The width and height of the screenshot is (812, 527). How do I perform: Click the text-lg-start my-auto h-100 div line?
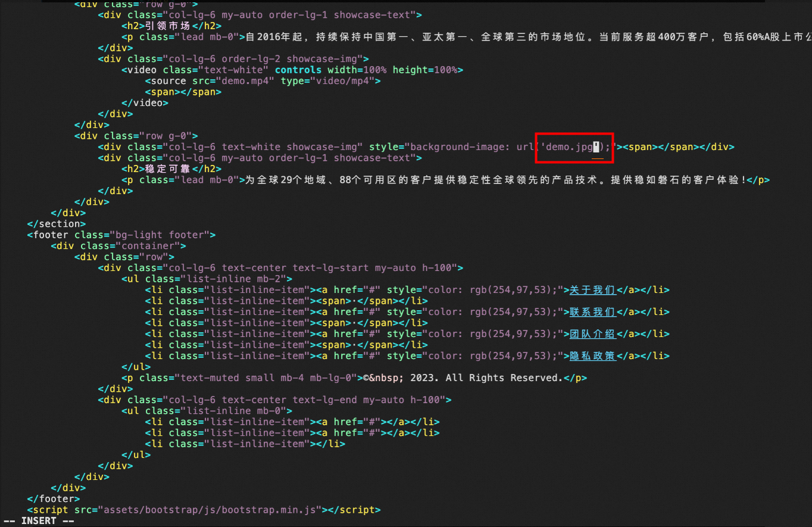280,268
